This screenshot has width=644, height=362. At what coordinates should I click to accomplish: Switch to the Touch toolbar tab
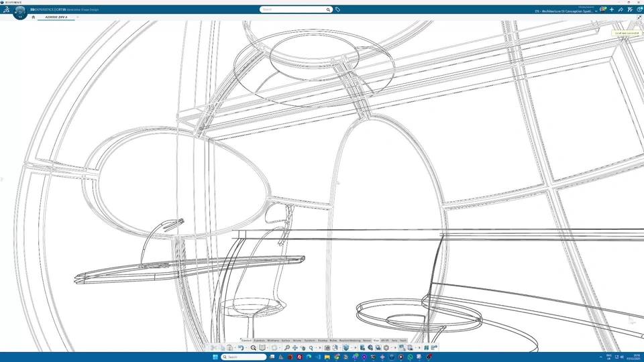(403, 341)
